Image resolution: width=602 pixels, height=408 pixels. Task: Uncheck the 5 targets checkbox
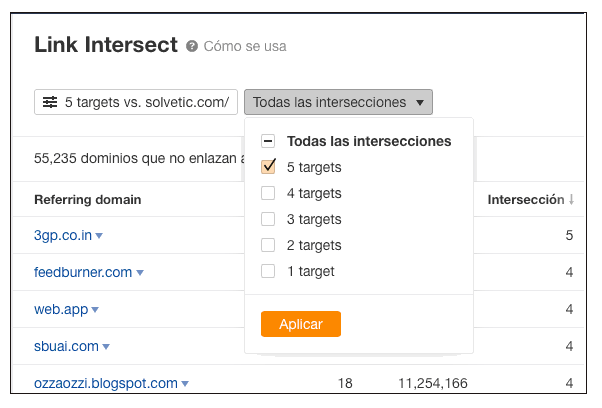pos(268,167)
